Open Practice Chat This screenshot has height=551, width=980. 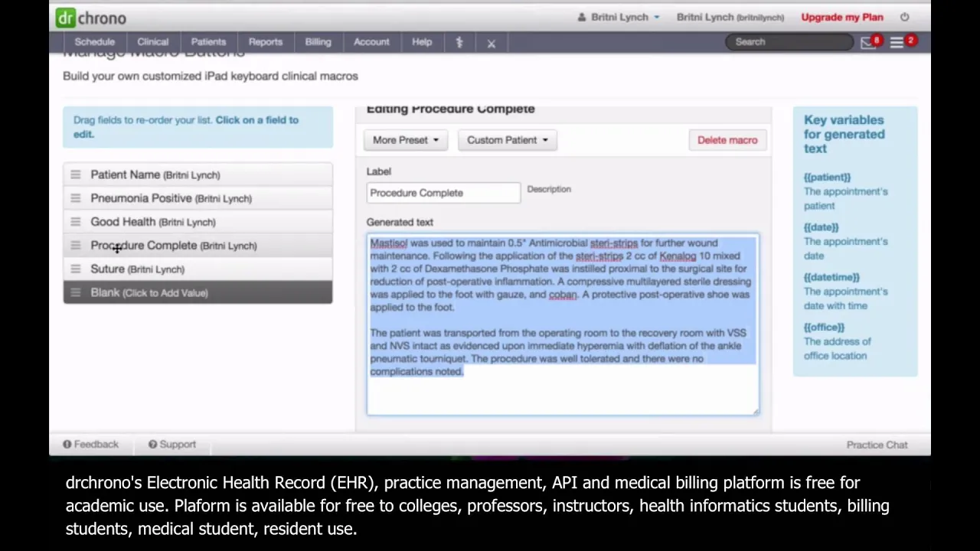(877, 445)
